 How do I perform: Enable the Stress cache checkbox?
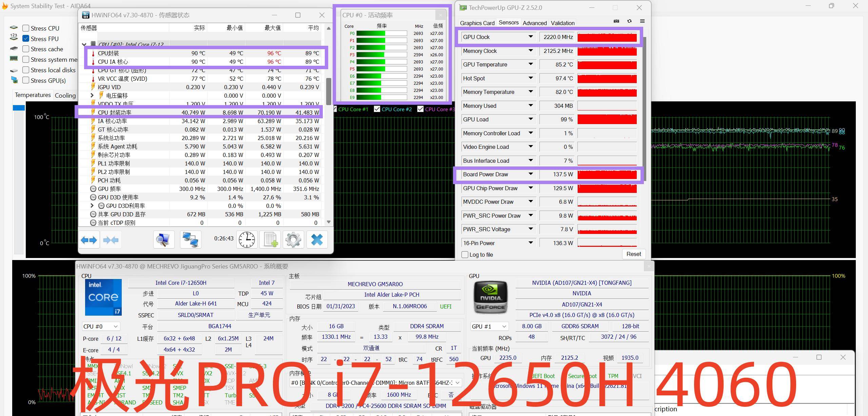[26, 49]
